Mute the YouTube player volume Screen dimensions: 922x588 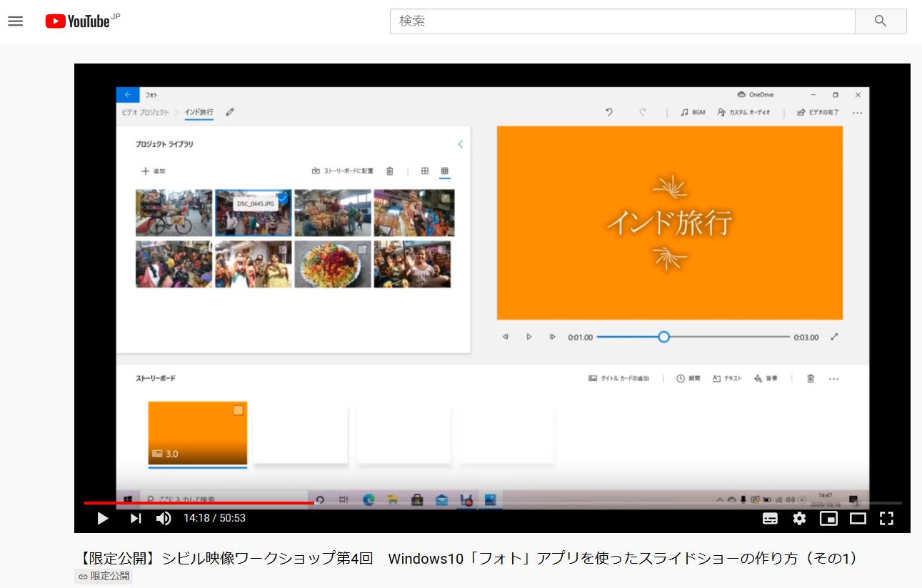[164, 519]
